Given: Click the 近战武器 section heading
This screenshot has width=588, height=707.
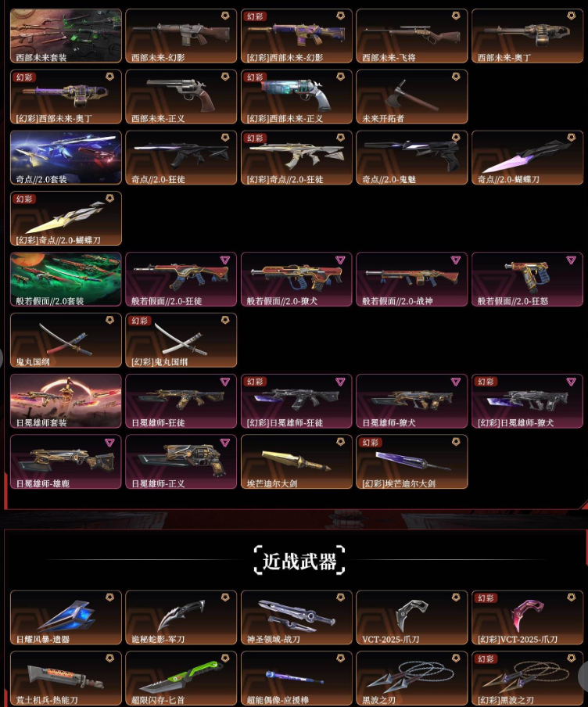Looking at the screenshot, I should click(299, 561).
